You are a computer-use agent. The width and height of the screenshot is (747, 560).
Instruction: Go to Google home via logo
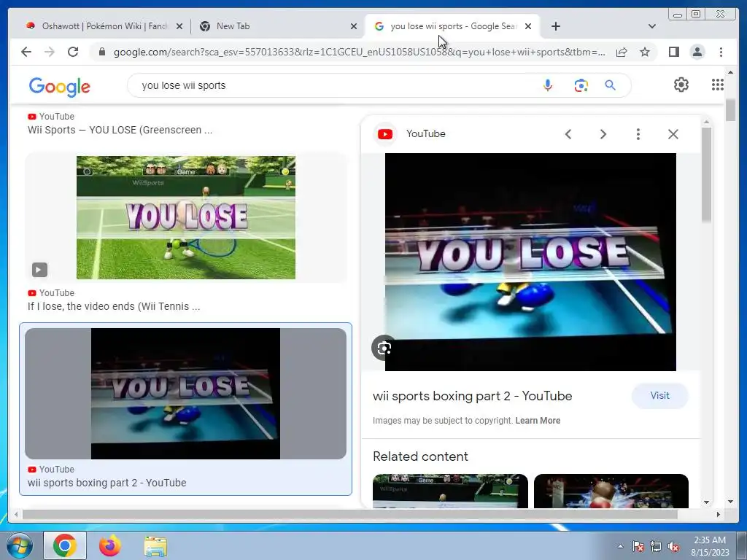(60, 86)
